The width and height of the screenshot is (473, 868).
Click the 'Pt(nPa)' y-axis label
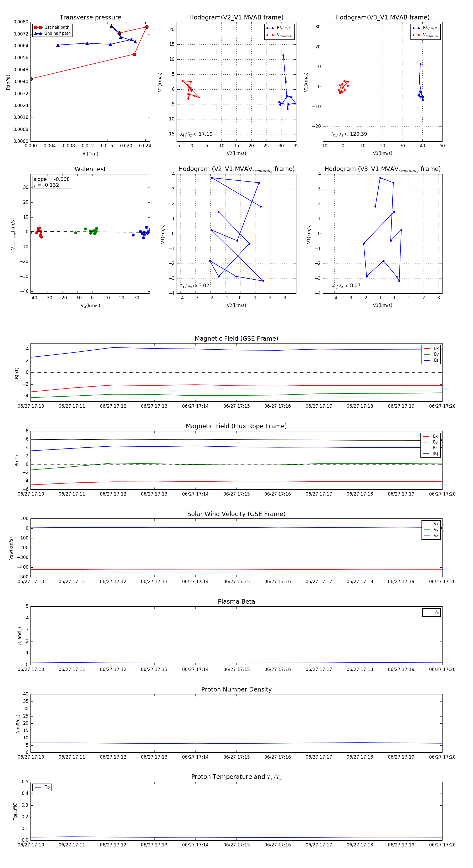tap(8, 82)
